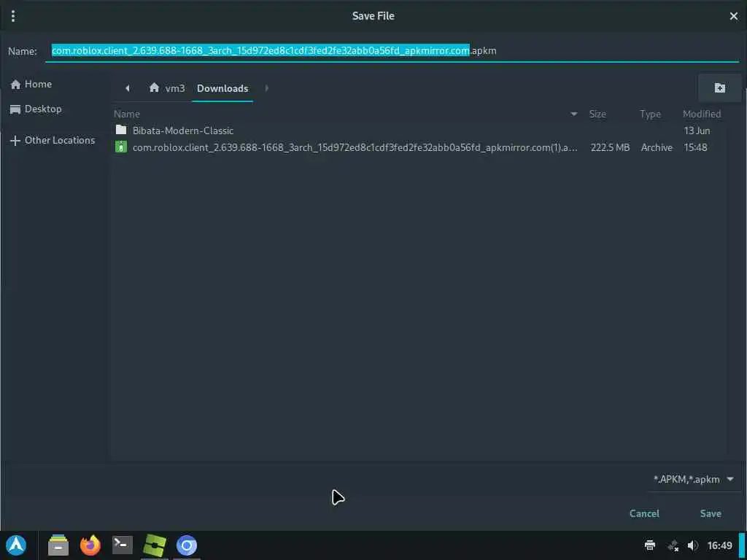Click the forward path arrow

coord(267,88)
